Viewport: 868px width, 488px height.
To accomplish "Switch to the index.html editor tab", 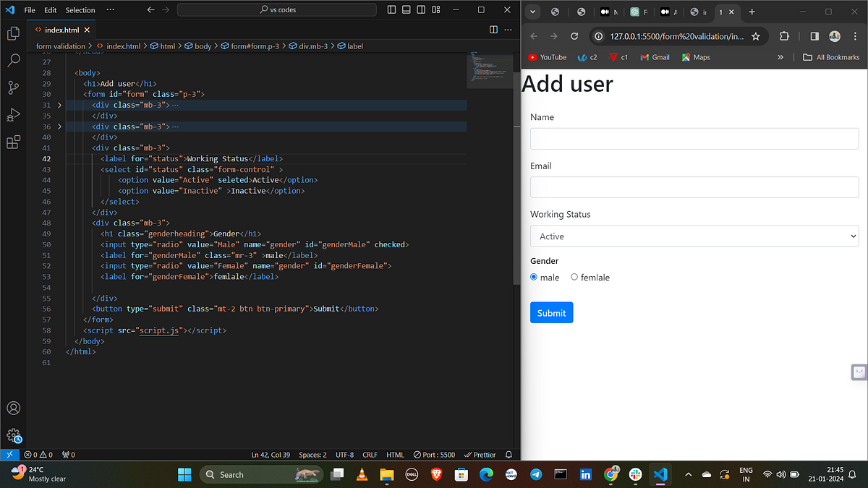I will tap(61, 30).
